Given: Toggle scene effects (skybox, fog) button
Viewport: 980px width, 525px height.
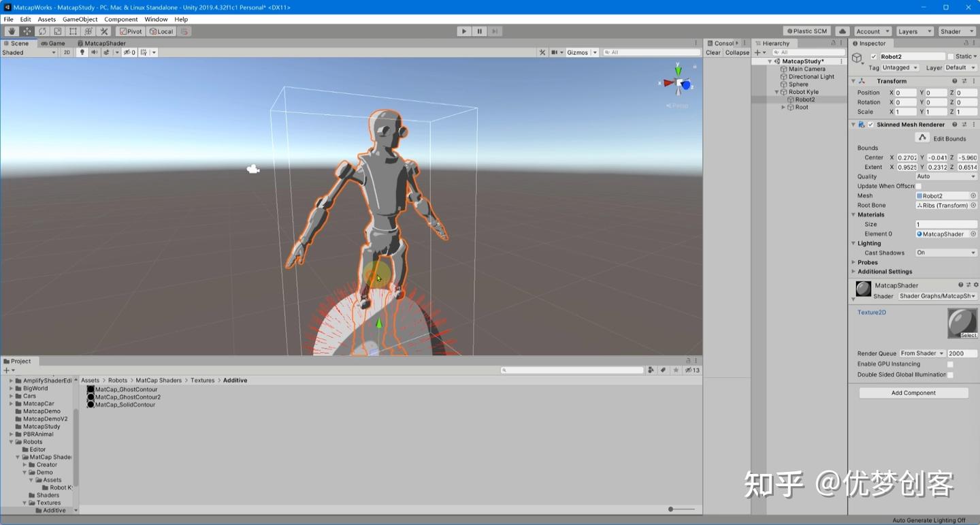Looking at the screenshot, I should [107, 52].
